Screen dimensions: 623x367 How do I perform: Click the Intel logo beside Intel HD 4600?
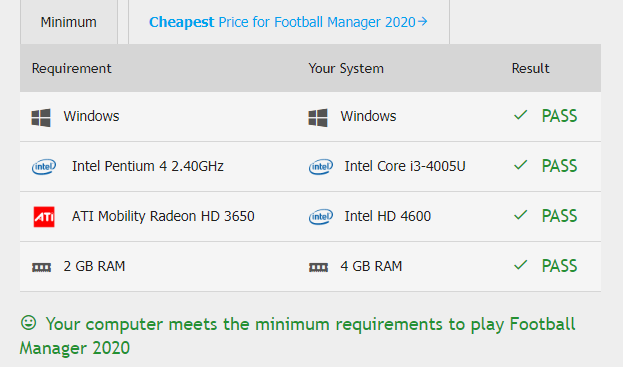pyautogui.click(x=321, y=217)
